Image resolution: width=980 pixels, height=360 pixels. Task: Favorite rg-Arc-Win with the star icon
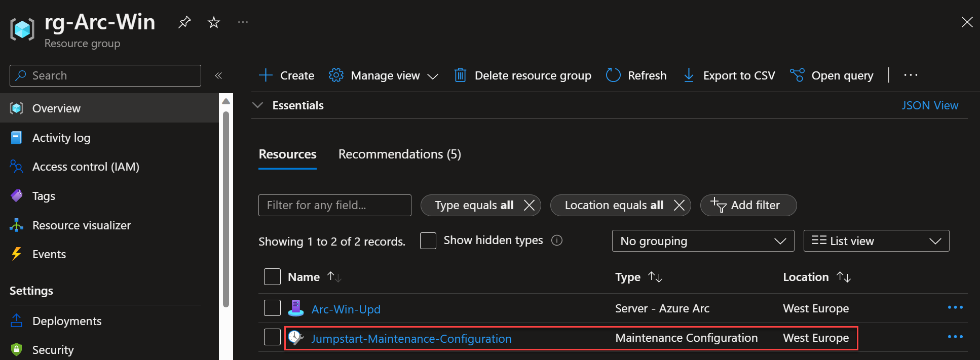(x=214, y=22)
